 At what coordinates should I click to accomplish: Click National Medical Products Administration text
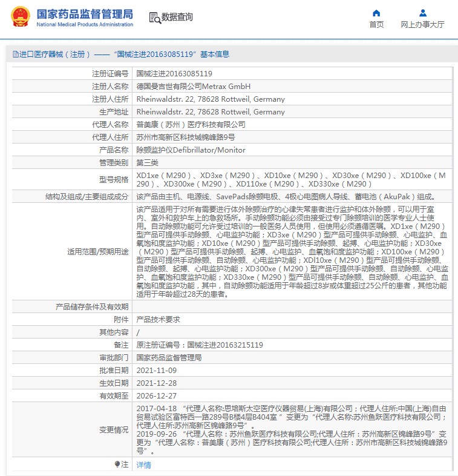tap(85, 25)
